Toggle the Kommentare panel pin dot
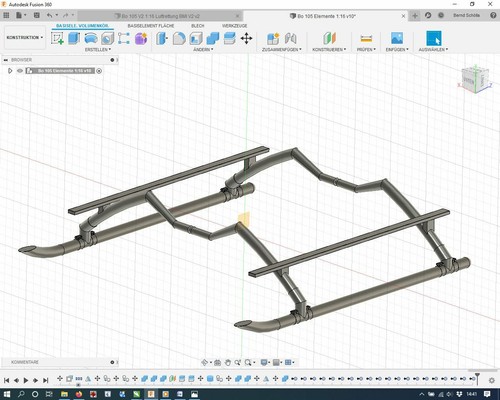The image size is (500, 400). tap(112, 362)
